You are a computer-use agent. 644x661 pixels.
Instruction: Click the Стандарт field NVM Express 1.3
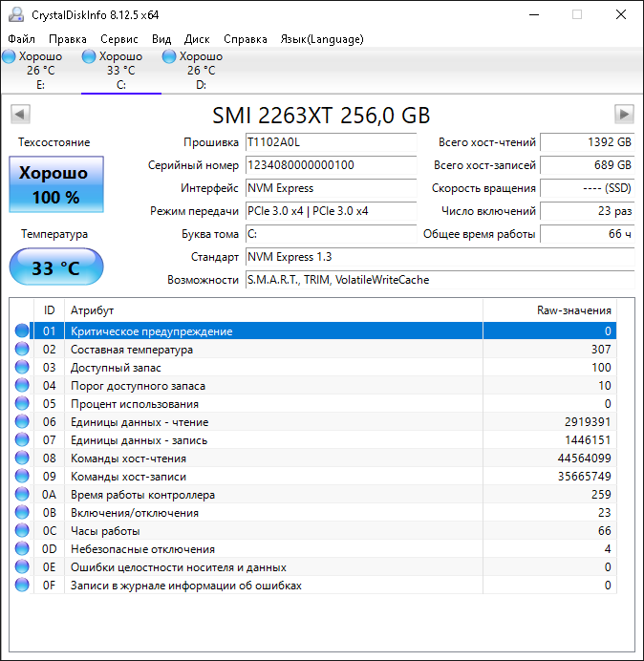coord(440,257)
